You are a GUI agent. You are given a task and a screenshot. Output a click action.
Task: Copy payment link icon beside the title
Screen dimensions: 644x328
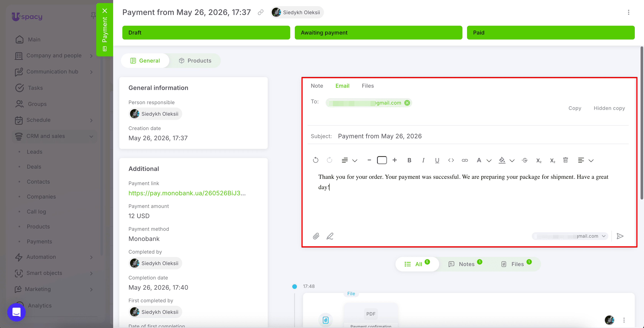click(x=260, y=12)
